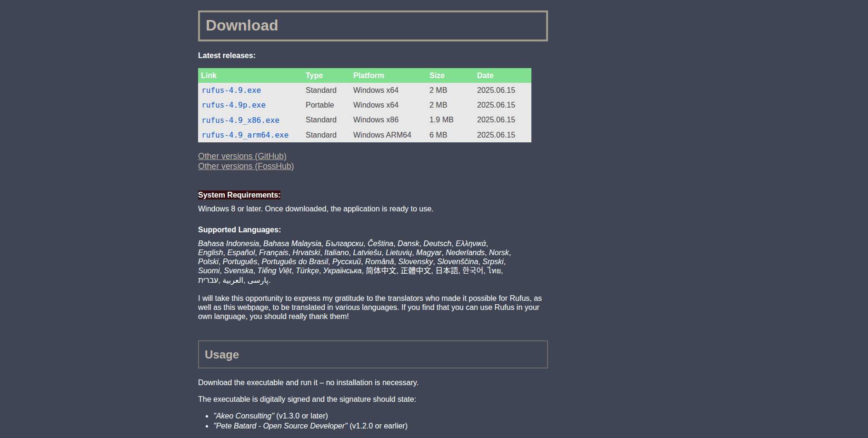
Task: Click the "Download the executable and run it" sentence
Action: pyautogui.click(x=308, y=382)
